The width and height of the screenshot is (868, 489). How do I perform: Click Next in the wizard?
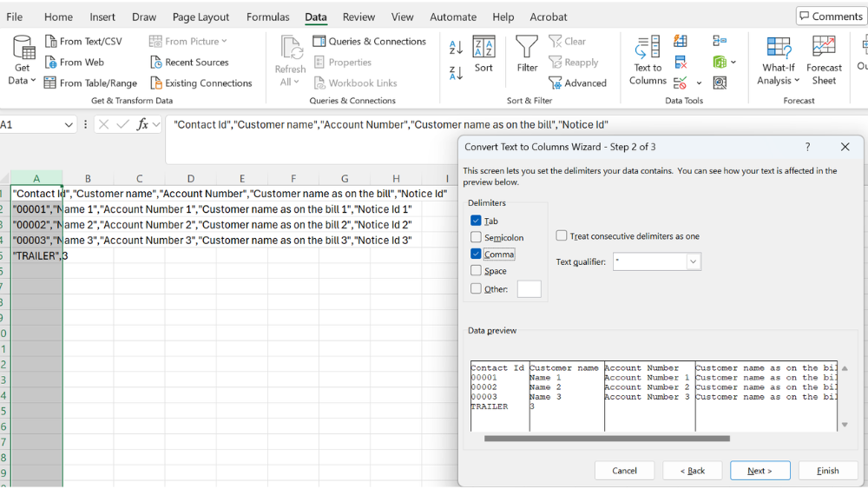click(760, 470)
